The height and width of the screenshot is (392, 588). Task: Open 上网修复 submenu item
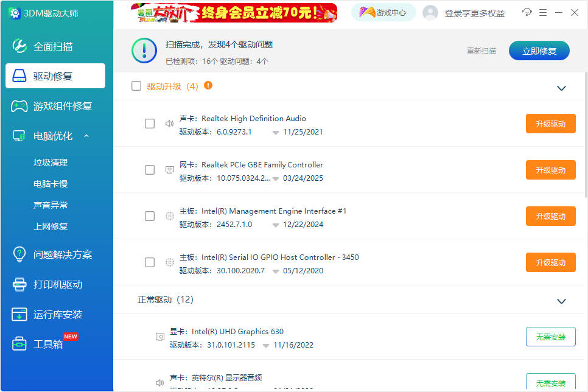[51, 226]
